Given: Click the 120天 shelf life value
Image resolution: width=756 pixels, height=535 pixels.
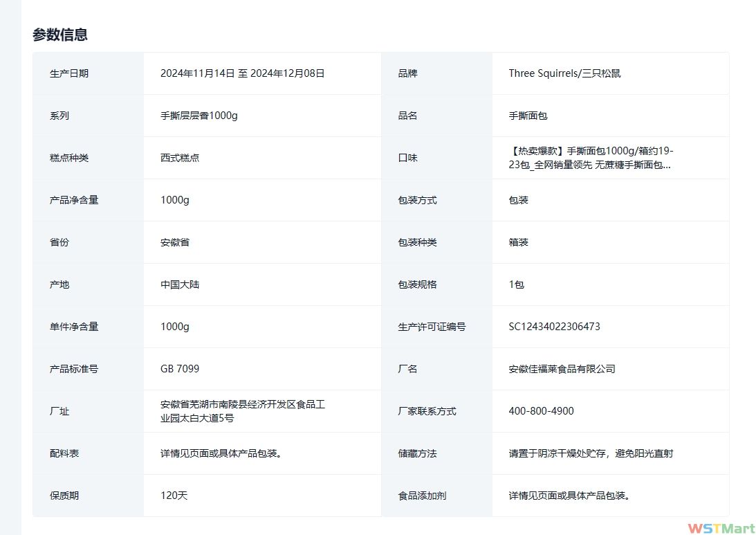Looking at the screenshot, I should [x=174, y=496].
